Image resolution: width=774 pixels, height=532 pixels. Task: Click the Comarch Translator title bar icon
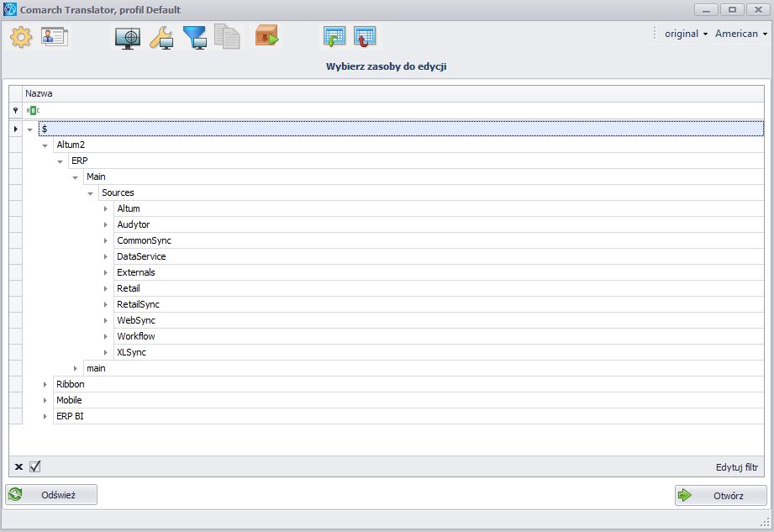point(10,9)
